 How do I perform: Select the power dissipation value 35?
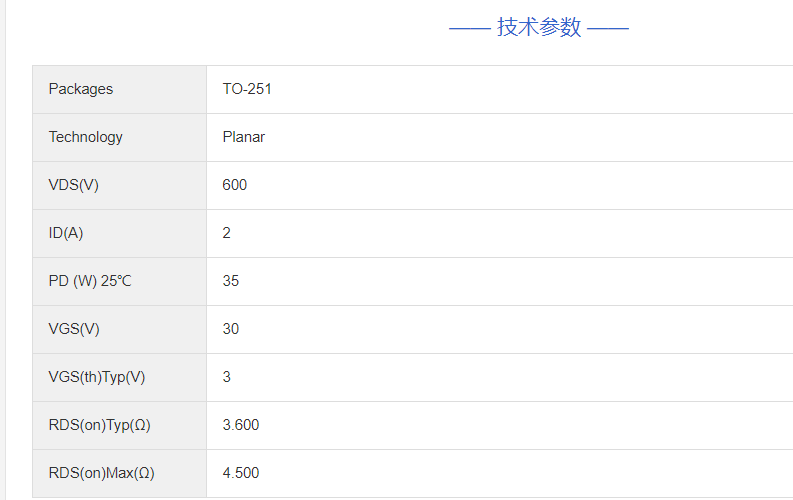tap(231, 281)
